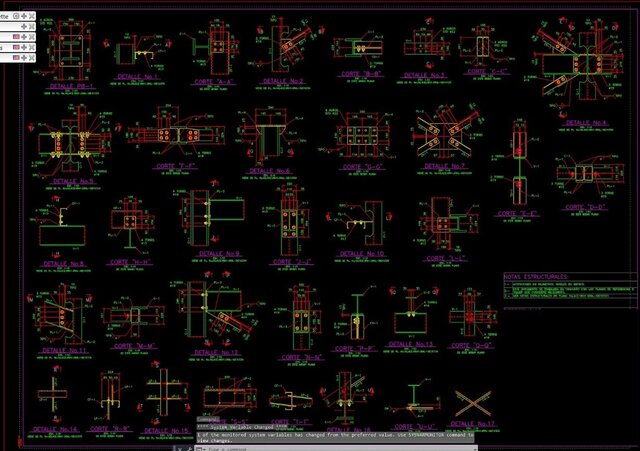Select the CORTE "B-B" title text
This screenshot has width=640, height=451.
tap(361, 74)
